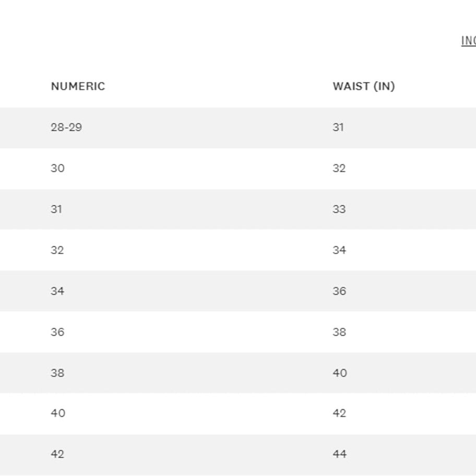Click the underlined INCHES unit link
Screen dimensions: 476x476
(x=469, y=41)
